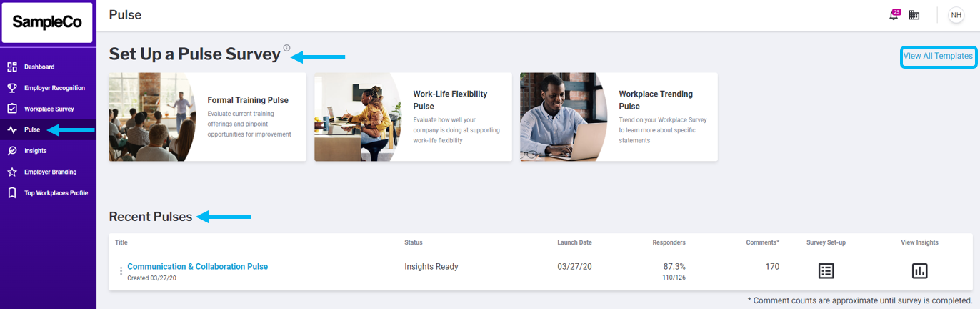Click the View All Templates link
This screenshot has height=309, width=980.
937,56
